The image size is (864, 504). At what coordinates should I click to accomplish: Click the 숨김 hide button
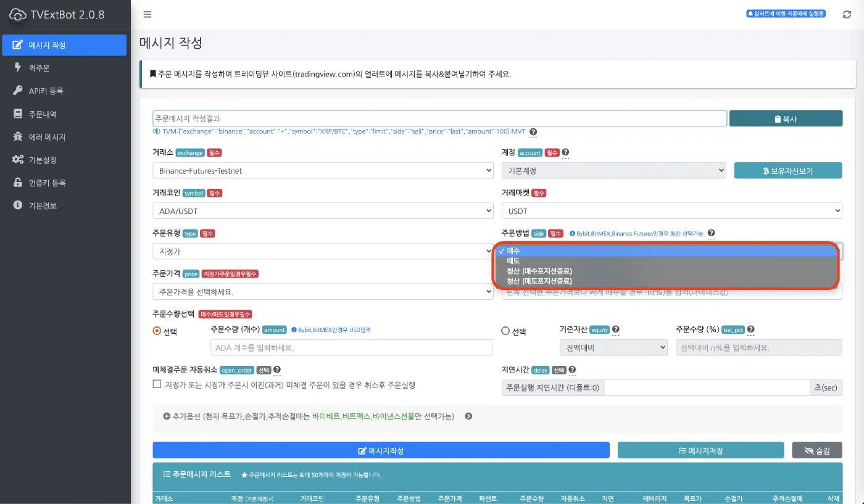[x=817, y=450]
